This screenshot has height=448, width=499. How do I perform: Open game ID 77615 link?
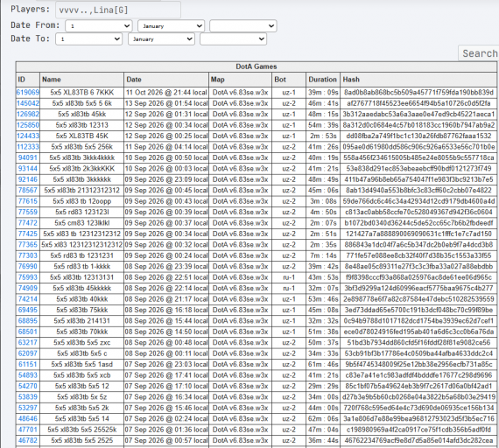[28, 201]
